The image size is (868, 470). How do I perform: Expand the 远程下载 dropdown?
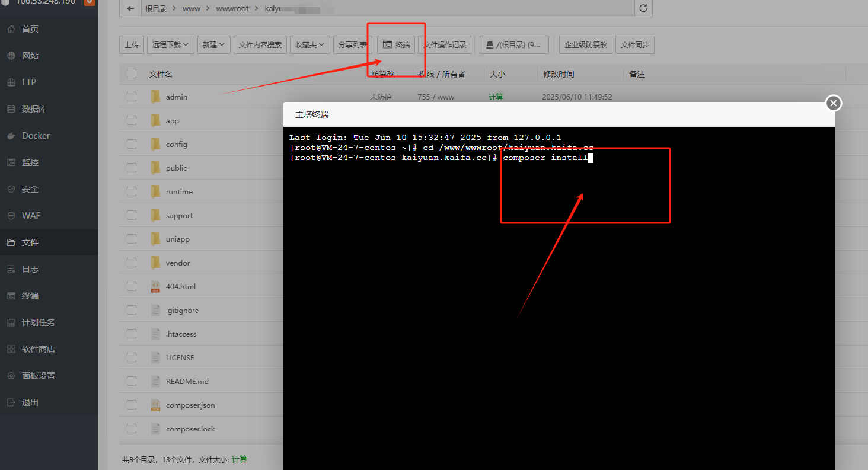click(171, 44)
